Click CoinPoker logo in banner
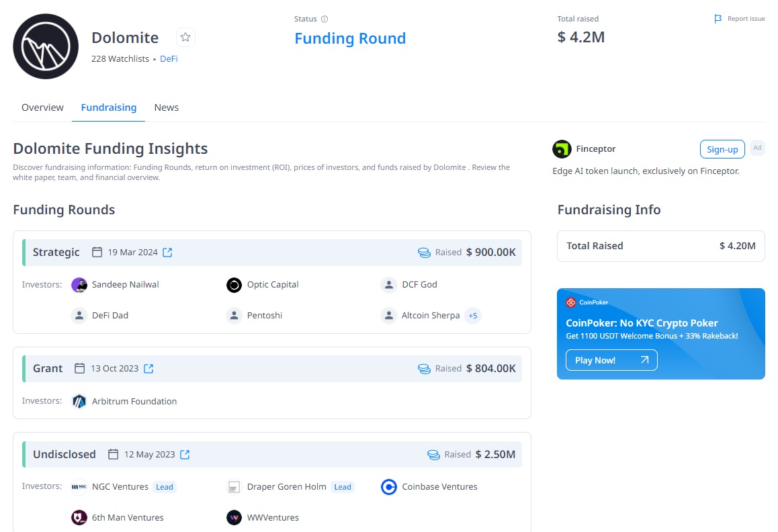Image resolution: width=778 pixels, height=532 pixels. [x=571, y=302]
